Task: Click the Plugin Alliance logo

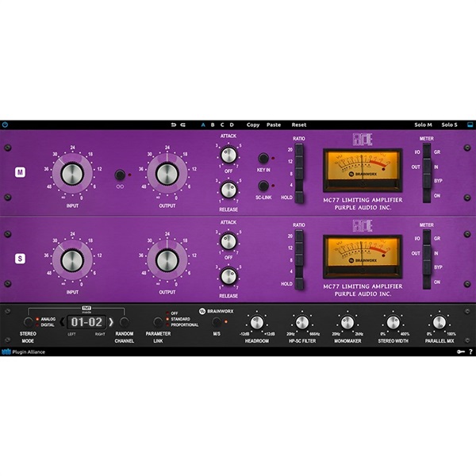Action: point(23,351)
